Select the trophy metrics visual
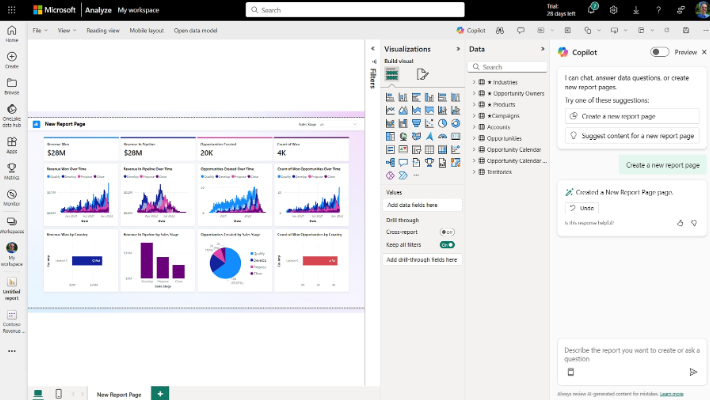Viewport: 710px width, 400px height. pos(429,162)
